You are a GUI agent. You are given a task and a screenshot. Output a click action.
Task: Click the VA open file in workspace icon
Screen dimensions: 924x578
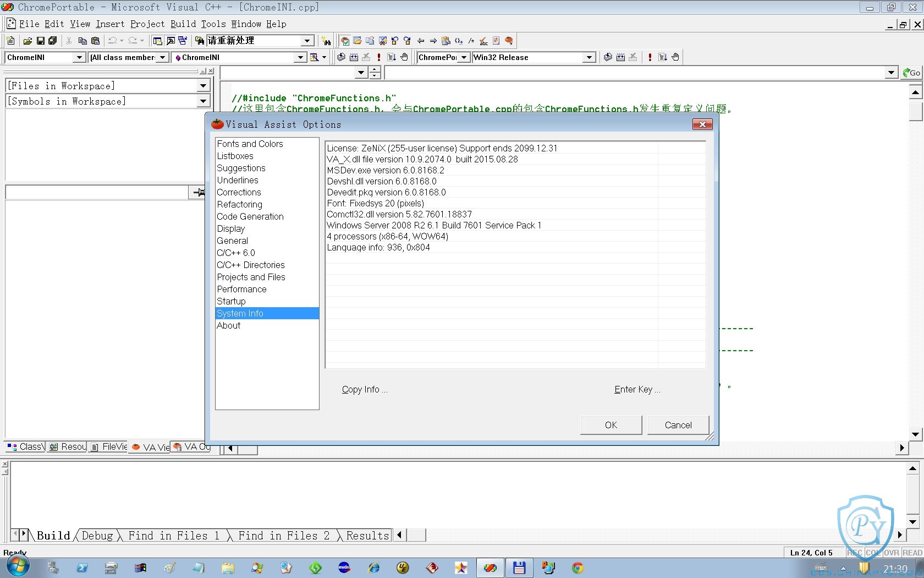click(x=358, y=41)
